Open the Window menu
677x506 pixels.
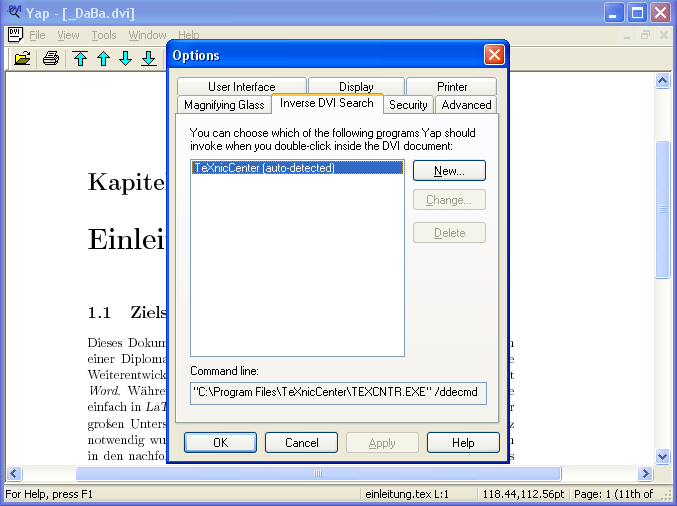click(147, 35)
